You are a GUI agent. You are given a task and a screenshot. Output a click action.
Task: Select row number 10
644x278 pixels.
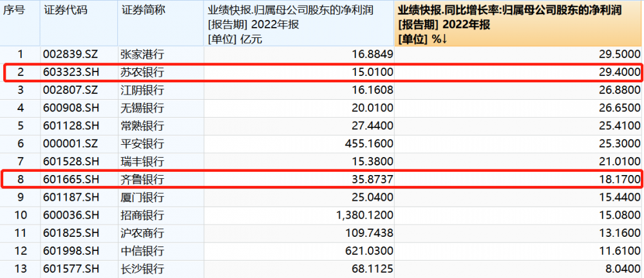click(x=20, y=215)
